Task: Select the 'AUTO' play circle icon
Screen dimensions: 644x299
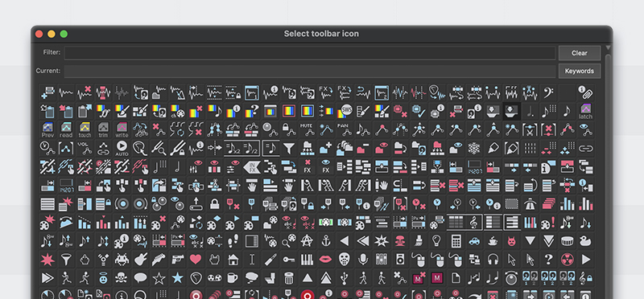Action: [122, 148]
